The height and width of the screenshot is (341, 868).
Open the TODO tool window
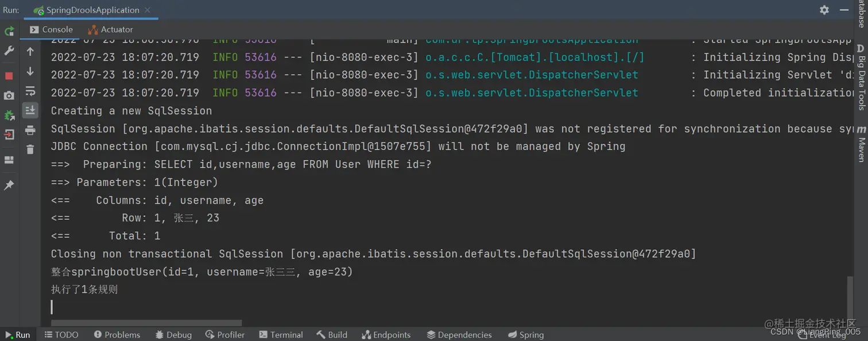(x=61, y=335)
